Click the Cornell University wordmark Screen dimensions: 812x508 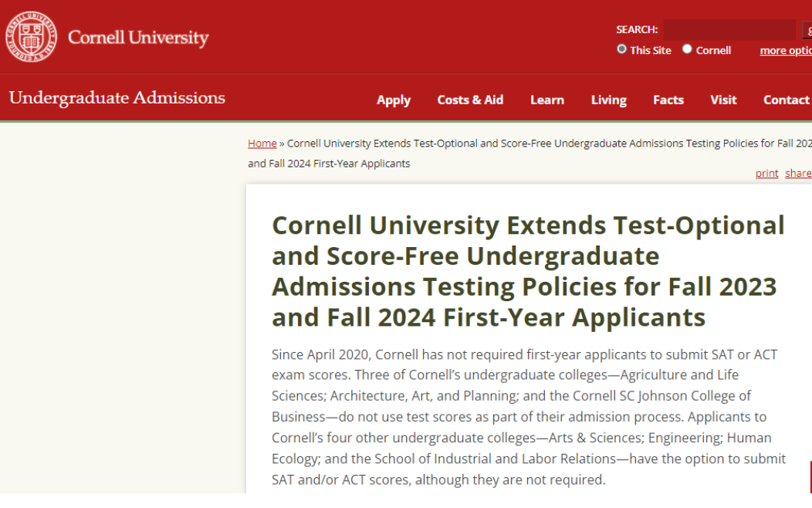[x=138, y=38]
